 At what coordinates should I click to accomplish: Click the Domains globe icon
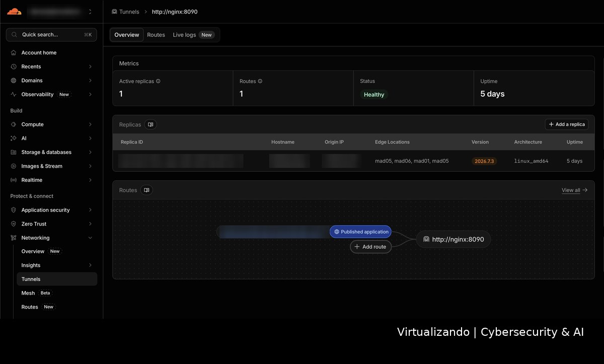[14, 81]
